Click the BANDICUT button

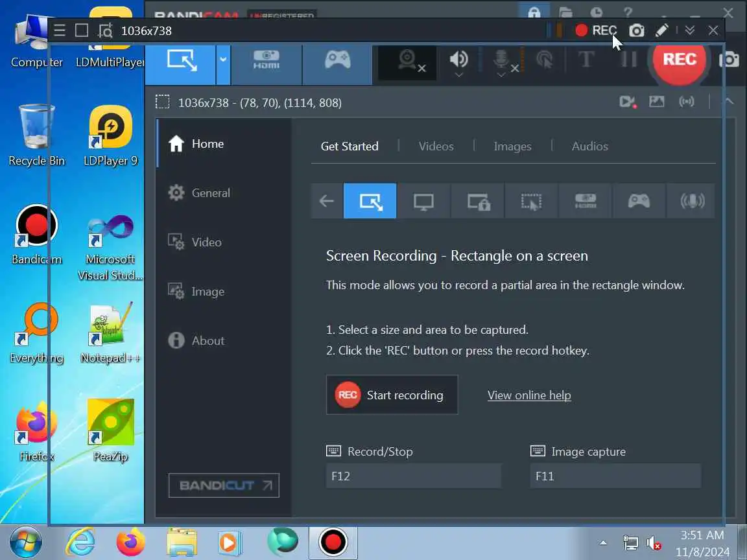(224, 485)
